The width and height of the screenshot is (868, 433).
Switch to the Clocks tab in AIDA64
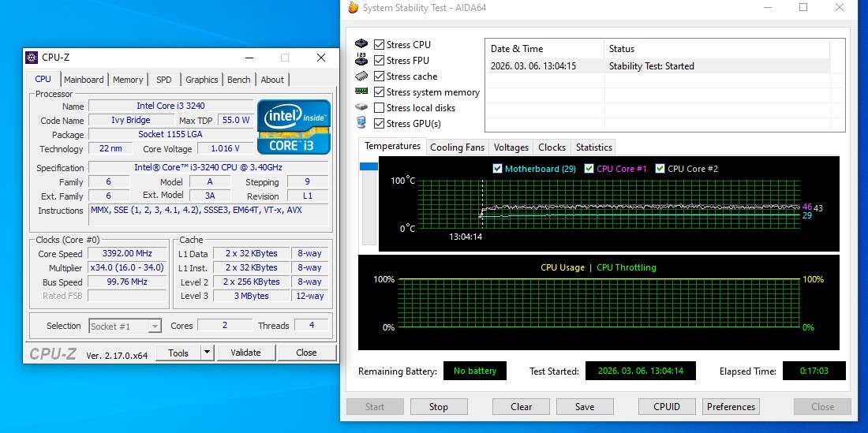(x=552, y=147)
